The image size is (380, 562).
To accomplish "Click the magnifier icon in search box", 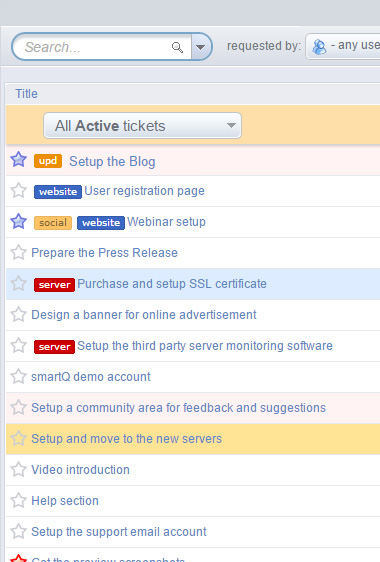I will coord(177,47).
